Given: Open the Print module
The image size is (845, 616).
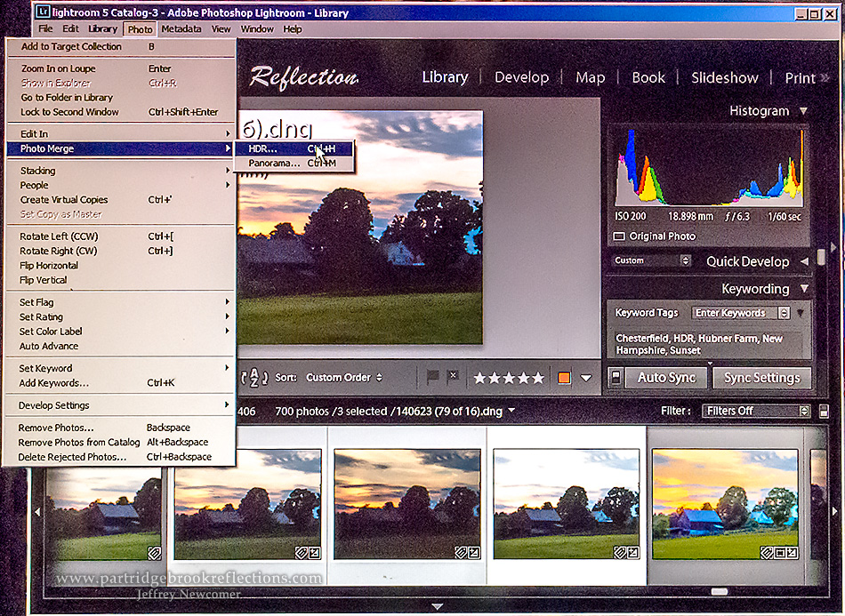Looking at the screenshot, I should click(x=800, y=78).
